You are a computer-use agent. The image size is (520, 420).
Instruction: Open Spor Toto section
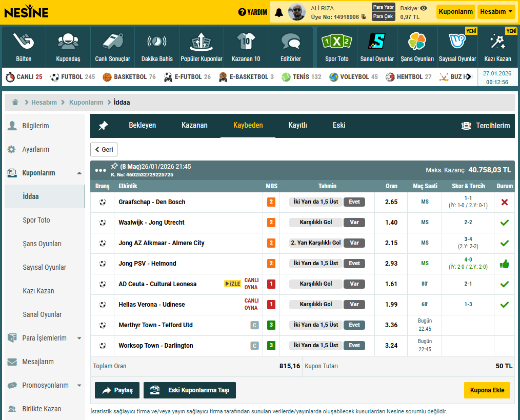336,48
